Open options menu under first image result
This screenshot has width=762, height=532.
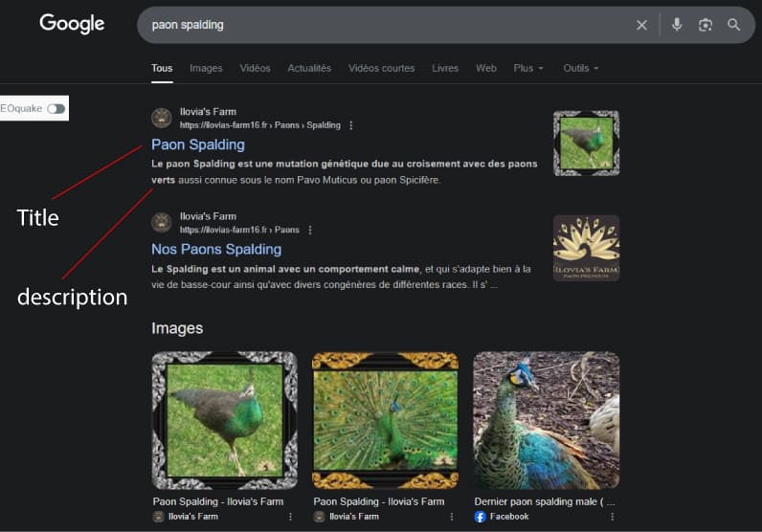pos(290,517)
